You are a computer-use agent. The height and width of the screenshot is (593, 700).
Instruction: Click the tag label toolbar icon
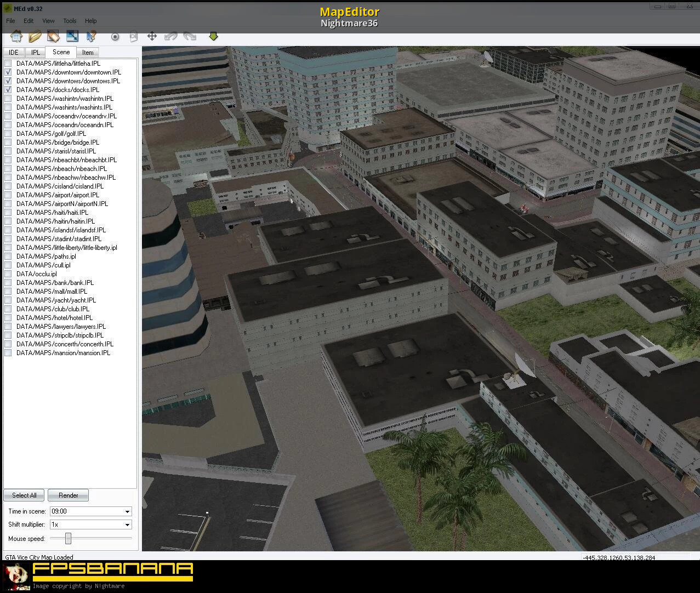(53, 37)
